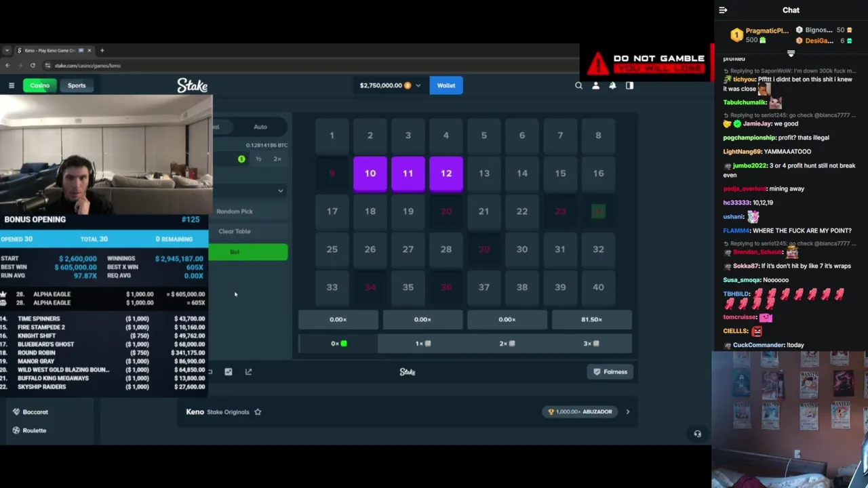Open the search magnifier in Stake header
The height and width of the screenshot is (488, 868).
(x=578, y=85)
